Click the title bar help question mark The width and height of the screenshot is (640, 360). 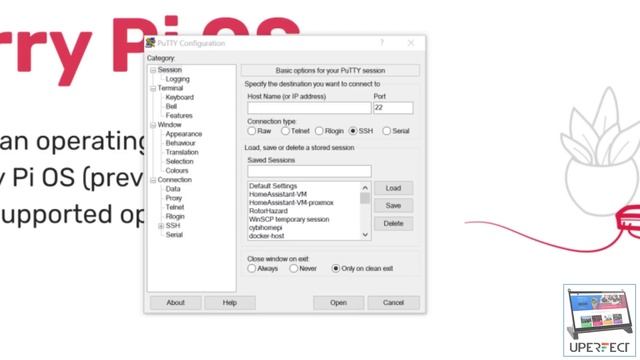click(x=382, y=42)
